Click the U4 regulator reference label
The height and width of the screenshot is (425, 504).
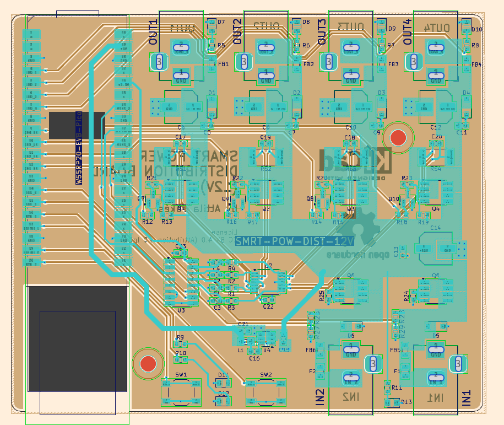click(x=267, y=350)
